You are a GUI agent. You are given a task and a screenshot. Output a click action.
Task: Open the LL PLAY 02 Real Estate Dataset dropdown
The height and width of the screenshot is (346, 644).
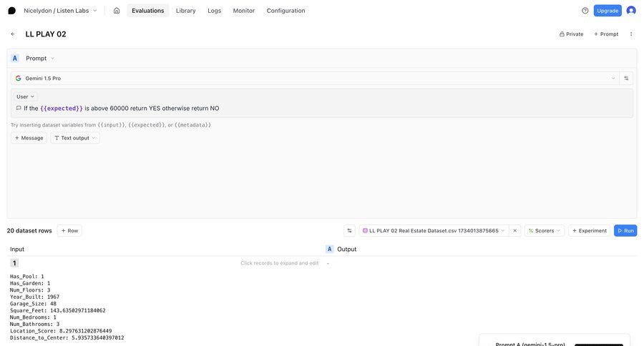coord(434,231)
